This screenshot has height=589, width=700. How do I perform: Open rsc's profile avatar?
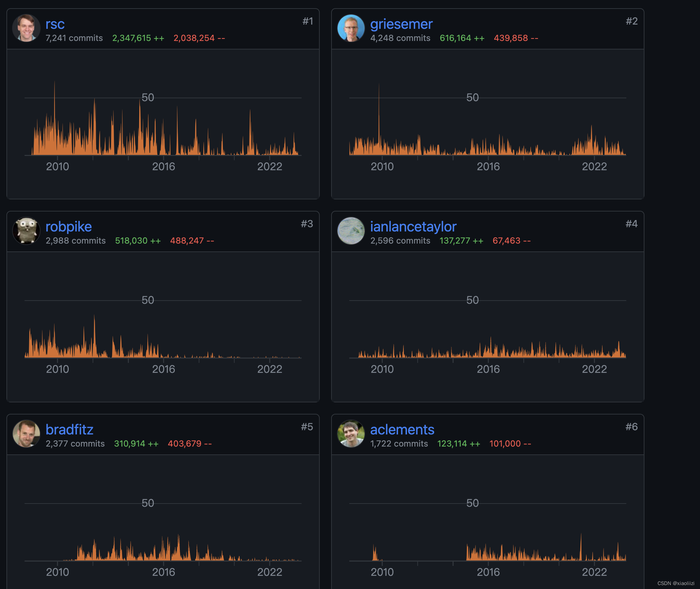(x=26, y=28)
